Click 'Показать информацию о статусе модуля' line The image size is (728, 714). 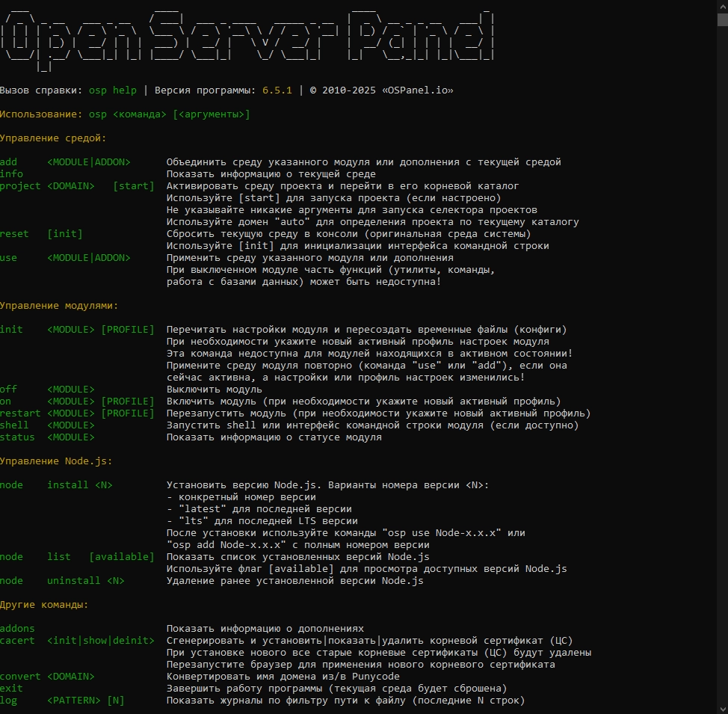tap(274, 437)
